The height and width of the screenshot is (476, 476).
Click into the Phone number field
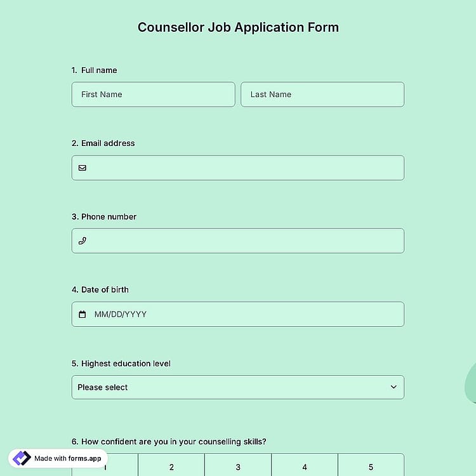(238, 241)
